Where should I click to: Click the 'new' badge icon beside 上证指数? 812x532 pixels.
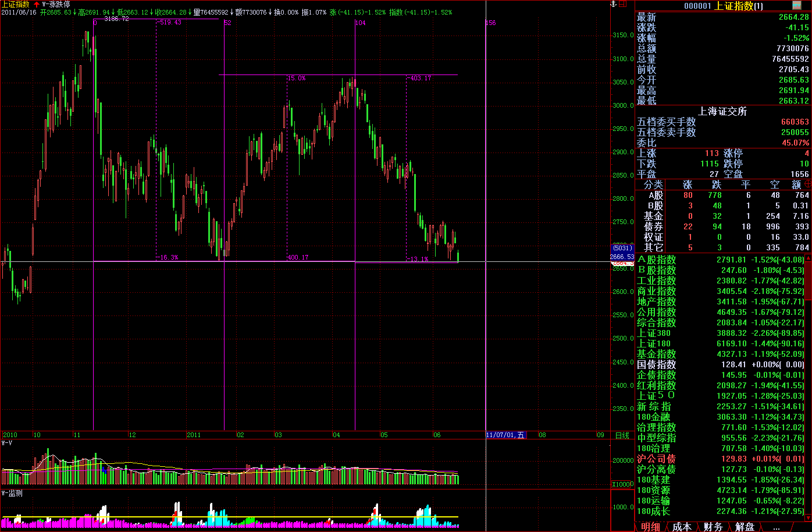[796, 5]
